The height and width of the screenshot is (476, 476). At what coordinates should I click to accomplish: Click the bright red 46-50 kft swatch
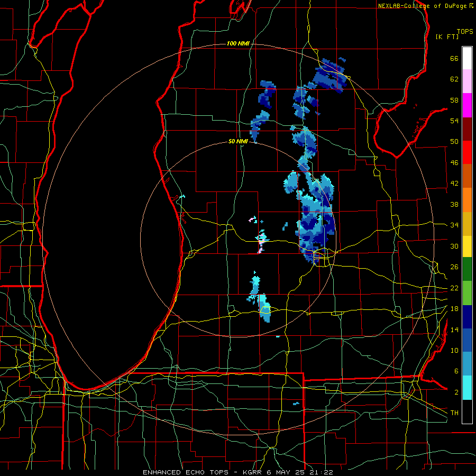pyautogui.click(x=467, y=152)
